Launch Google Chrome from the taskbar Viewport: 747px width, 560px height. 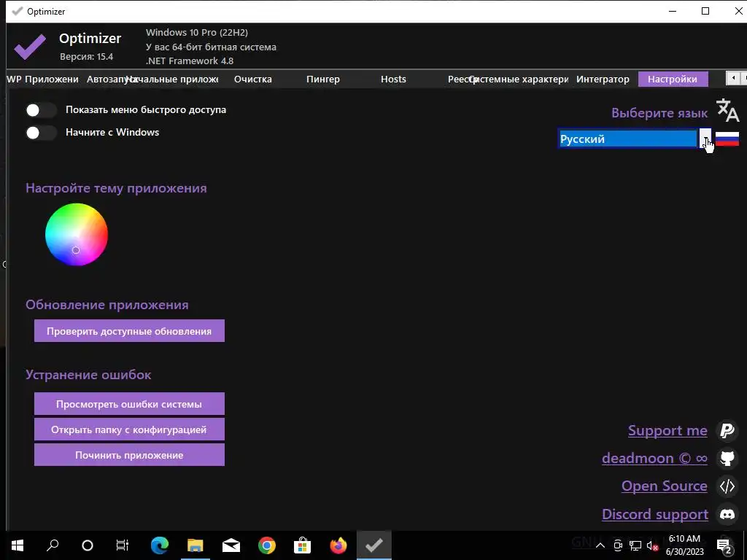click(267, 545)
